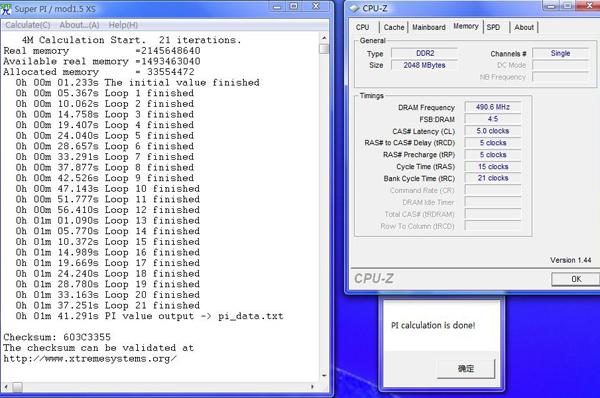600x398 pixels.
Task: Click the horizontal scrollbar right arrow in Super PI
Action: click(x=313, y=387)
